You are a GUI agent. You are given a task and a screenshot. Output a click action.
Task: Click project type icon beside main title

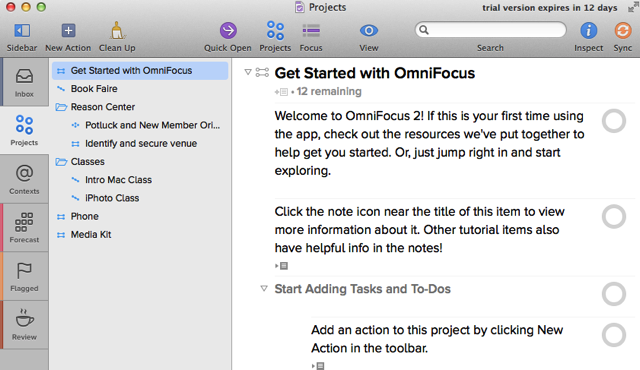coord(262,73)
